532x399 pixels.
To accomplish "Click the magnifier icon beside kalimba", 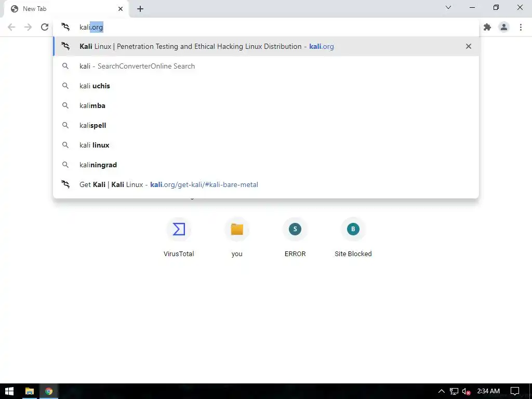I will [65, 105].
